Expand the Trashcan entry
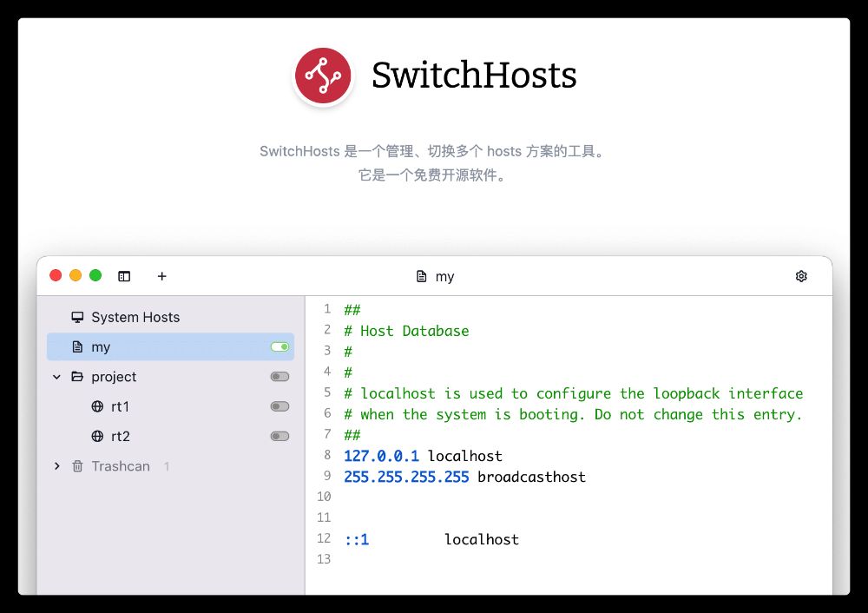The image size is (868, 613). tap(56, 466)
